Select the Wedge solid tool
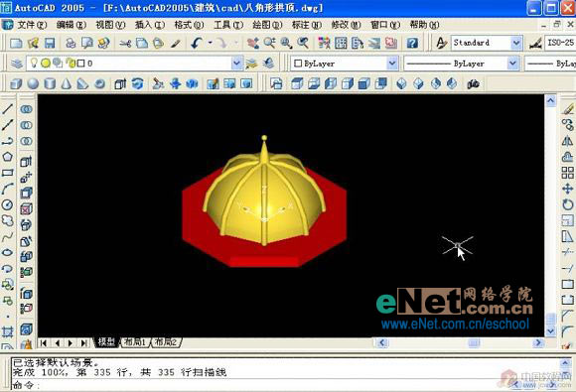The image size is (576, 392). pyautogui.click(x=82, y=84)
